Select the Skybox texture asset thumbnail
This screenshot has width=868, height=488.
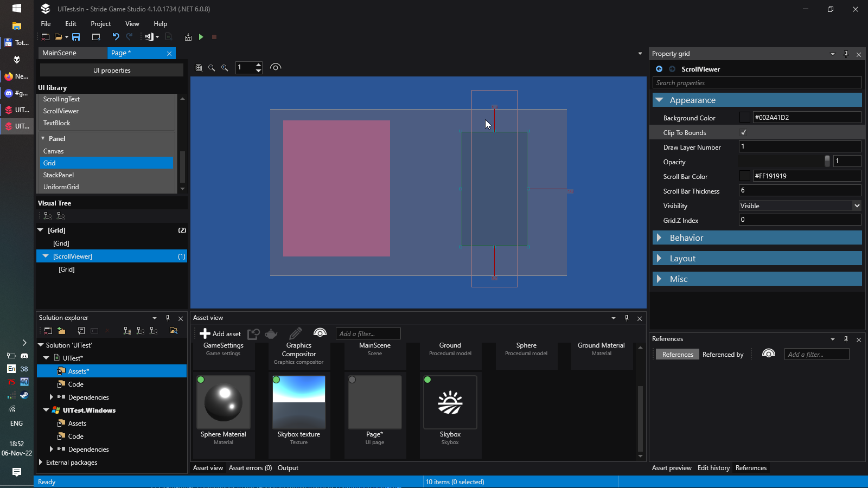(x=298, y=402)
